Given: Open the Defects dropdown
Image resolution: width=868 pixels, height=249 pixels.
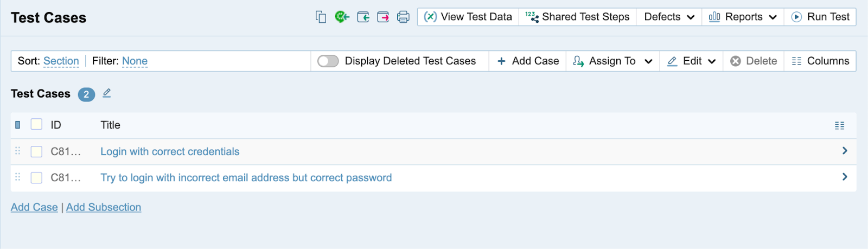Looking at the screenshot, I should [669, 17].
